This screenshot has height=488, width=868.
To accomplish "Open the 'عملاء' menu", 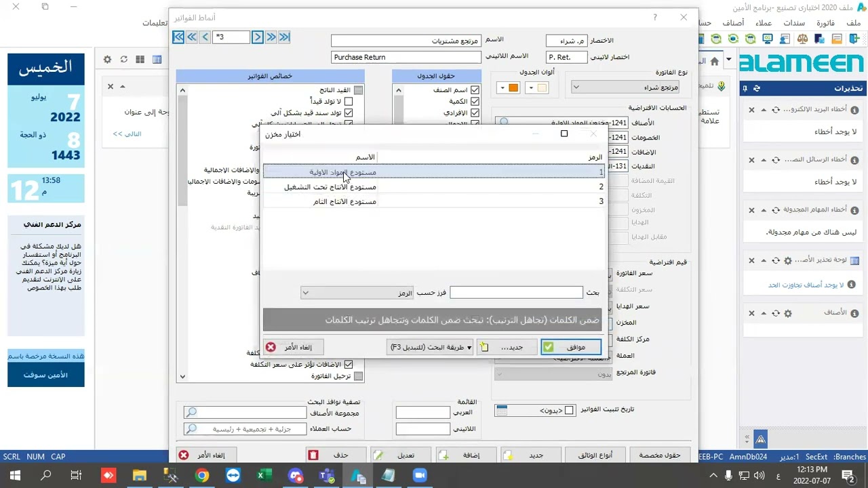I will coord(764,22).
